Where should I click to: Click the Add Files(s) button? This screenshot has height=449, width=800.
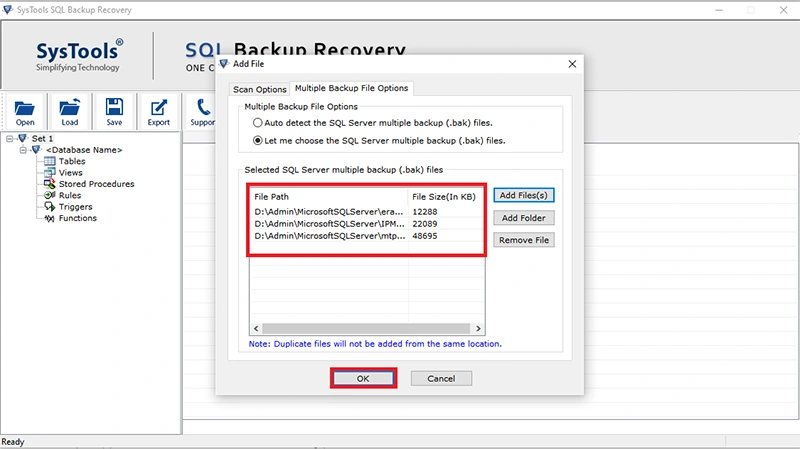(523, 195)
